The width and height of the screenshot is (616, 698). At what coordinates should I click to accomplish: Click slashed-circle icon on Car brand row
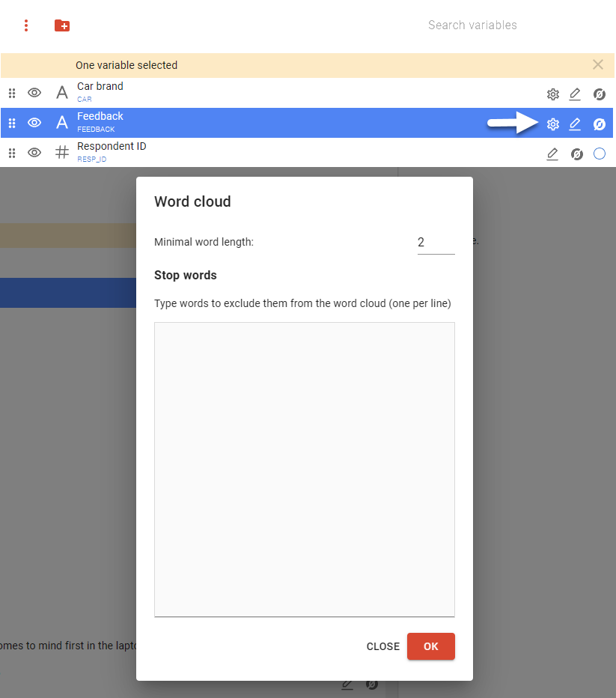599,94
